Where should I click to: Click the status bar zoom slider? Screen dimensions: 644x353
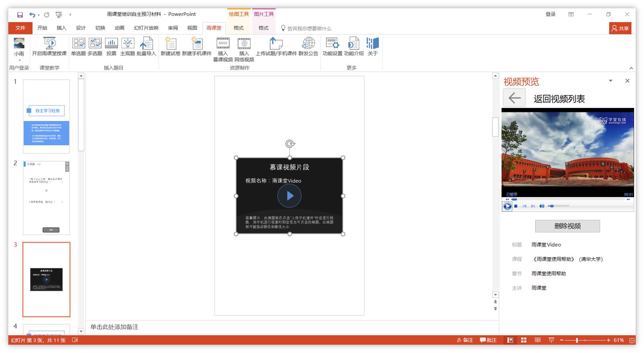tap(585, 340)
